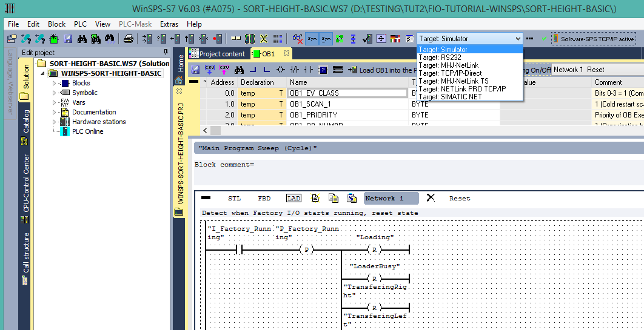Insert coil using the -()- icon
The image size is (644, 330).
coord(280,69)
